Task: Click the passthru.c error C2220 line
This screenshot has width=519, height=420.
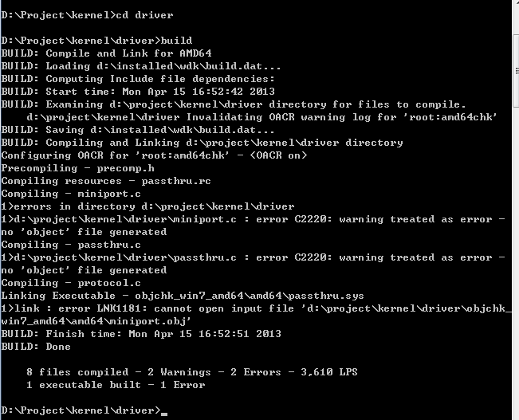Action: pyautogui.click(x=254, y=264)
